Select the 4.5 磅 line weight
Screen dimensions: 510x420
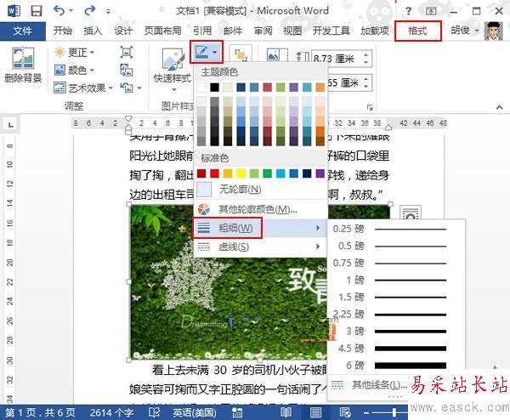(x=396, y=349)
